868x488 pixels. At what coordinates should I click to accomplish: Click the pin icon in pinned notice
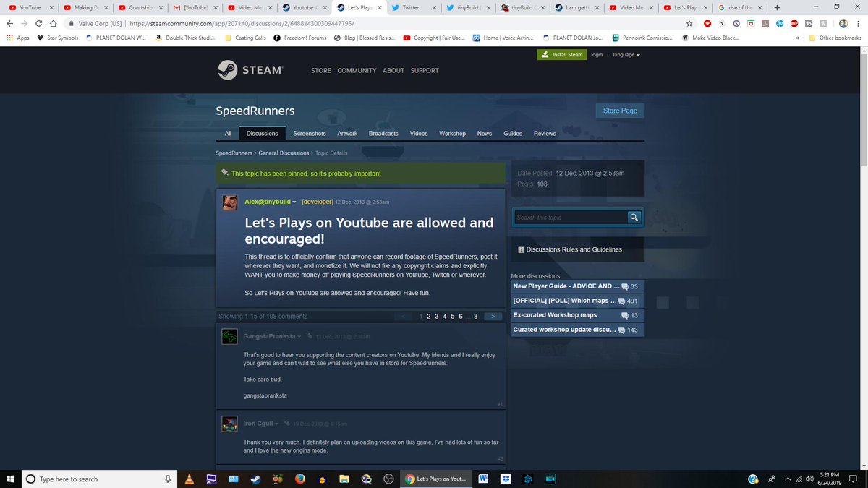tap(225, 173)
